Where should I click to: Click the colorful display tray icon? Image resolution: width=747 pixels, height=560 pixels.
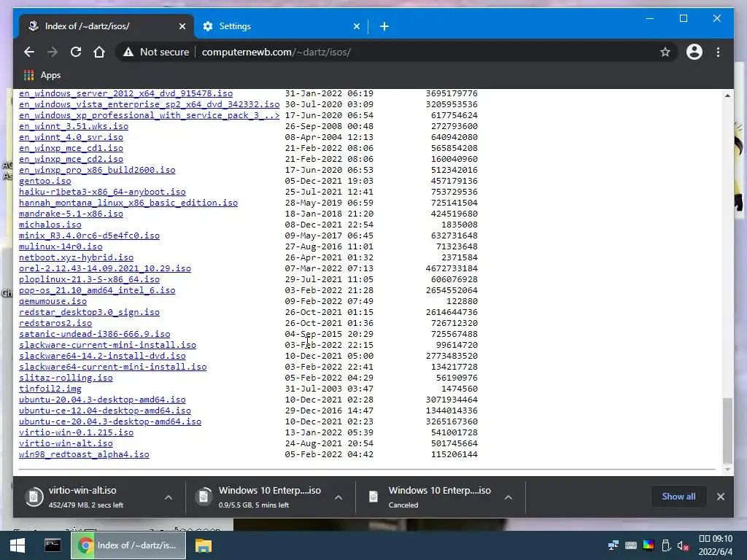649,545
